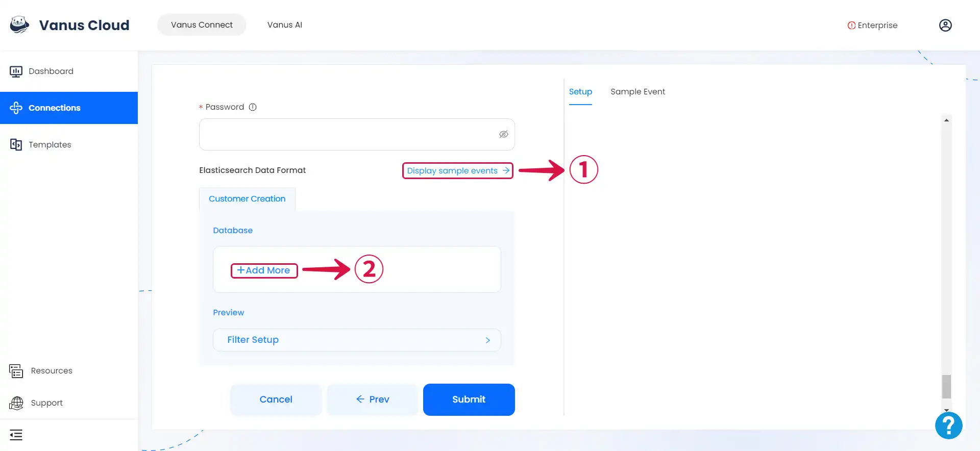The width and height of the screenshot is (980, 451).
Task: Open the user account profile icon
Action: 945,25
